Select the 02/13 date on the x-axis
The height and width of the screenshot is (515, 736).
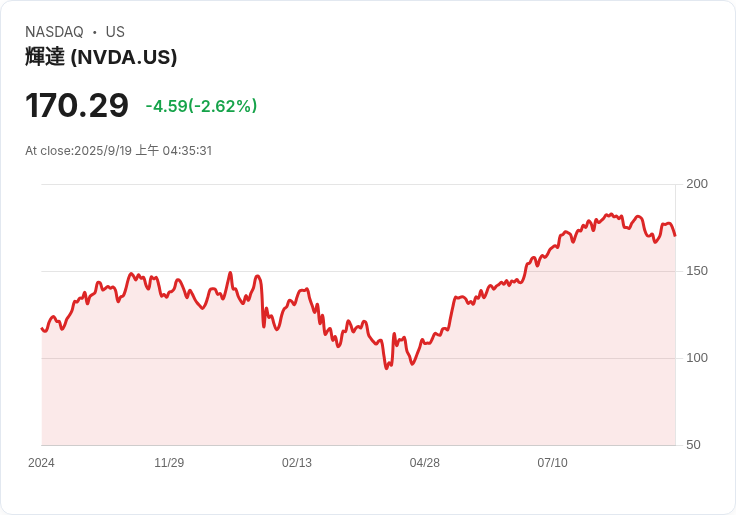tap(297, 463)
